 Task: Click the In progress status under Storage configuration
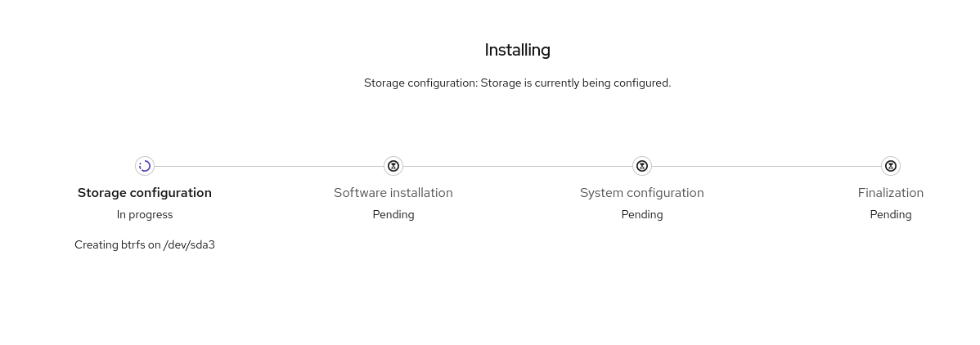(x=145, y=214)
